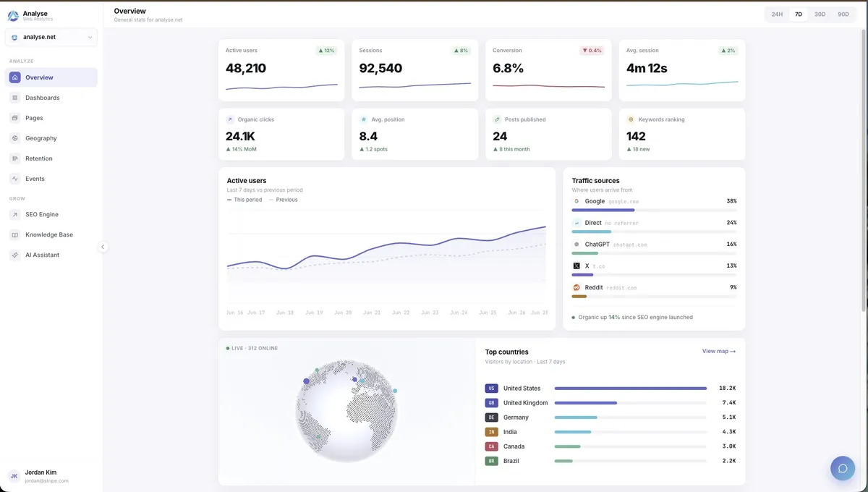Screen dimensions: 868x492
Task: Switch time range to 30D
Action: pyautogui.click(x=820, y=14)
